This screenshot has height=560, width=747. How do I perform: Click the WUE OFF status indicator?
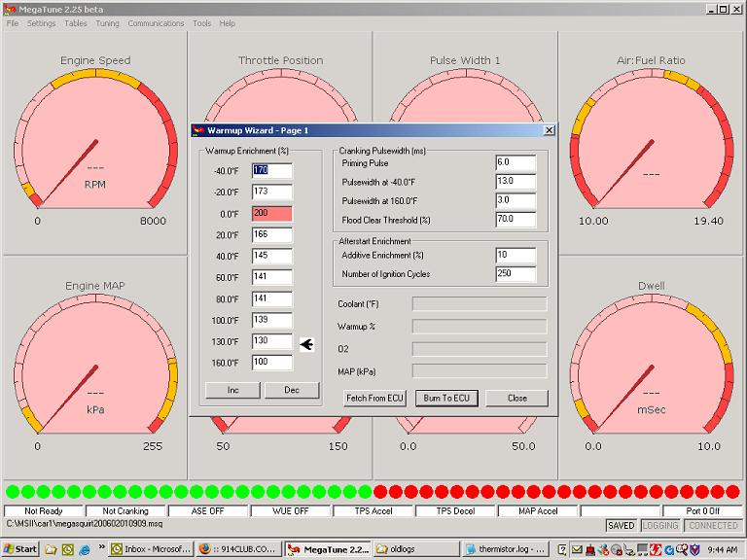[290, 511]
